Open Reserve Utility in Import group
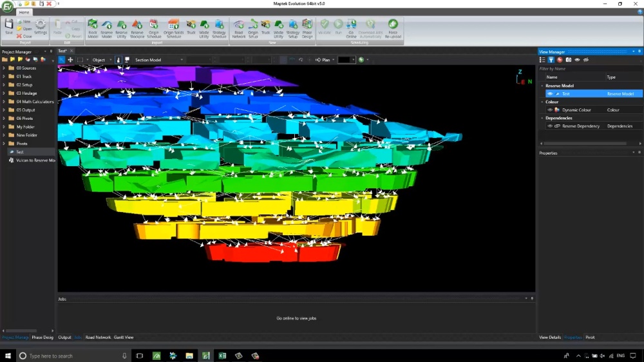The image size is (644, 362). (122, 28)
